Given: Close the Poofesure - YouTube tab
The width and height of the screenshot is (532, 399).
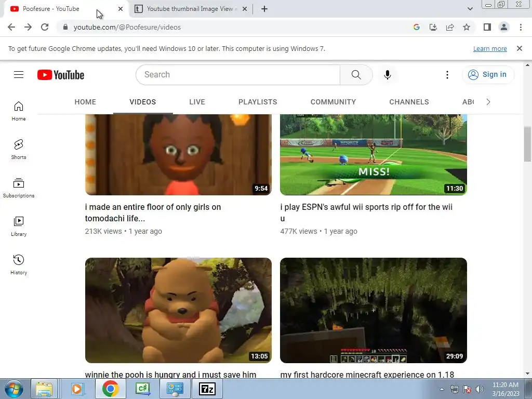Looking at the screenshot, I should click(121, 9).
